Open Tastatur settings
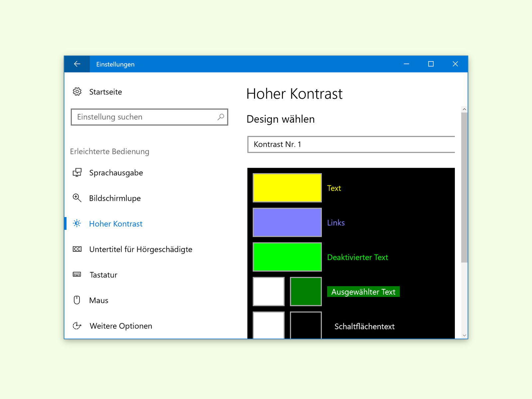The width and height of the screenshot is (532, 399). [x=103, y=275]
